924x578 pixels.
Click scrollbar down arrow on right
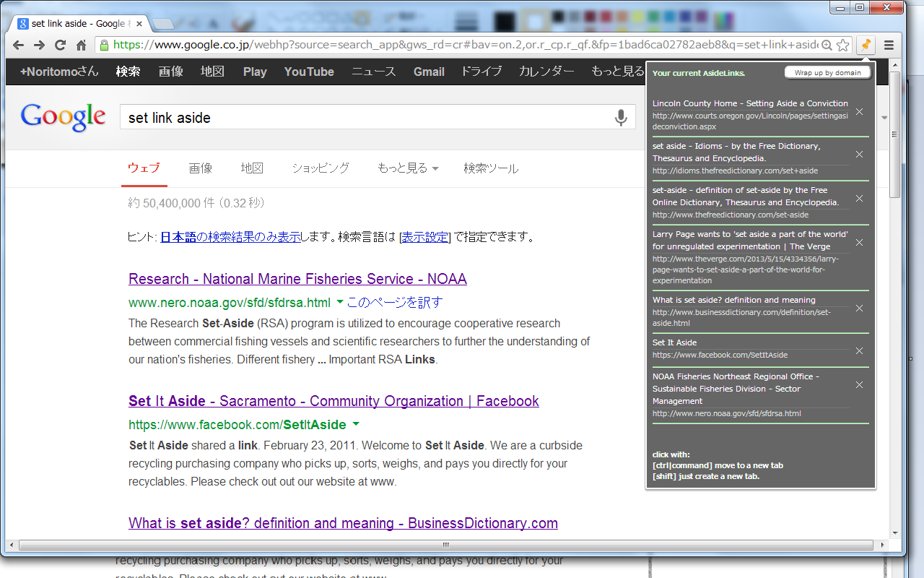pos(895,532)
